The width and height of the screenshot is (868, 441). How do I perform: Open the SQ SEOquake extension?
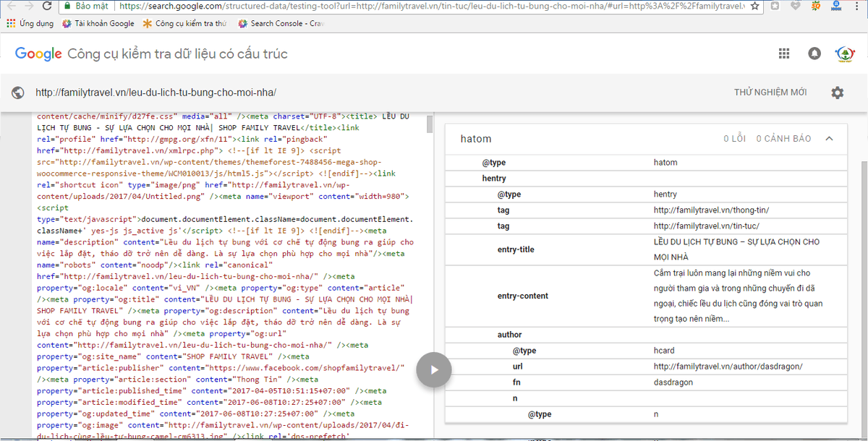coord(815,6)
